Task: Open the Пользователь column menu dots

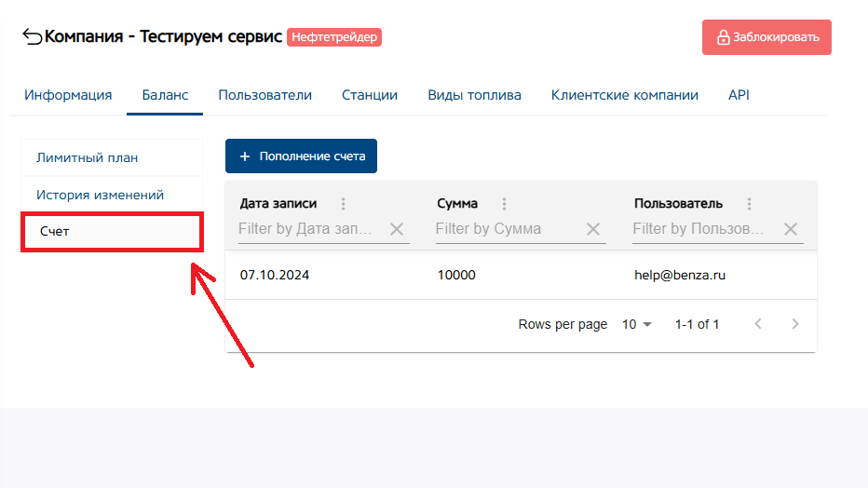Action: tap(750, 204)
